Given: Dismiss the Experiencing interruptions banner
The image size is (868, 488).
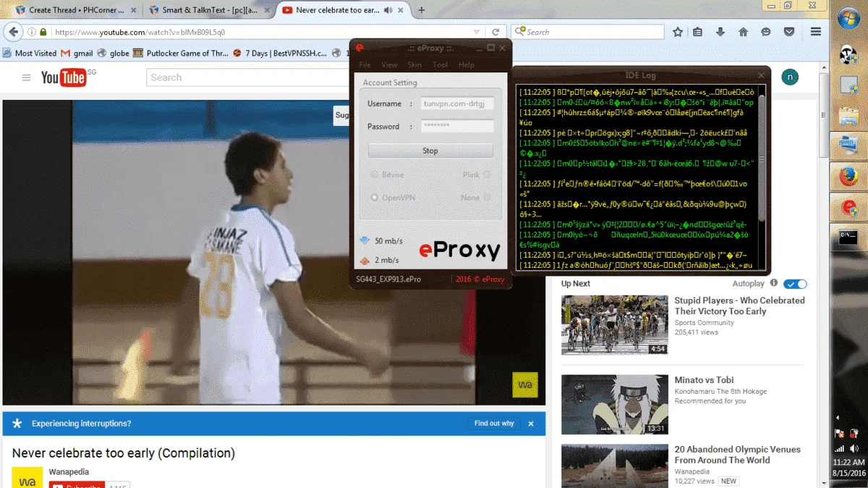Looking at the screenshot, I should point(531,424).
